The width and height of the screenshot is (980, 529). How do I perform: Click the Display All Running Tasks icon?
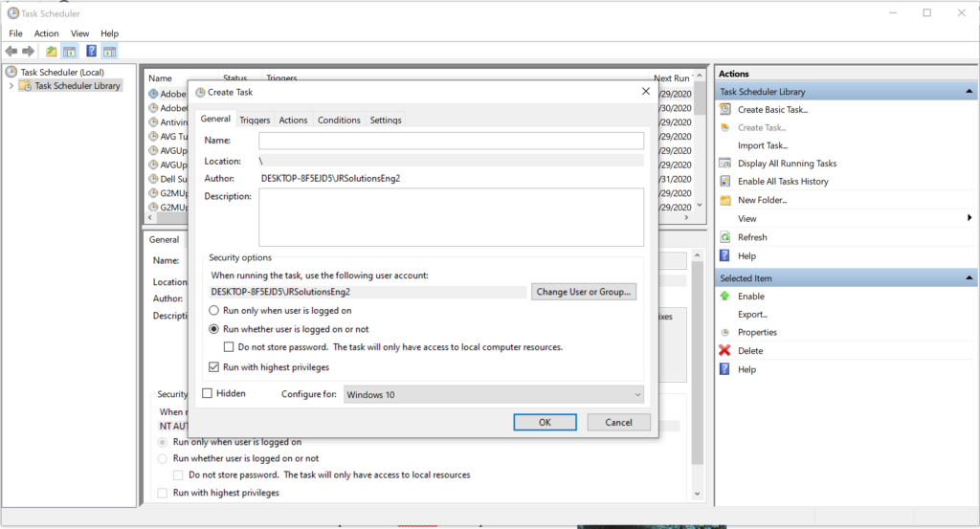tap(725, 164)
